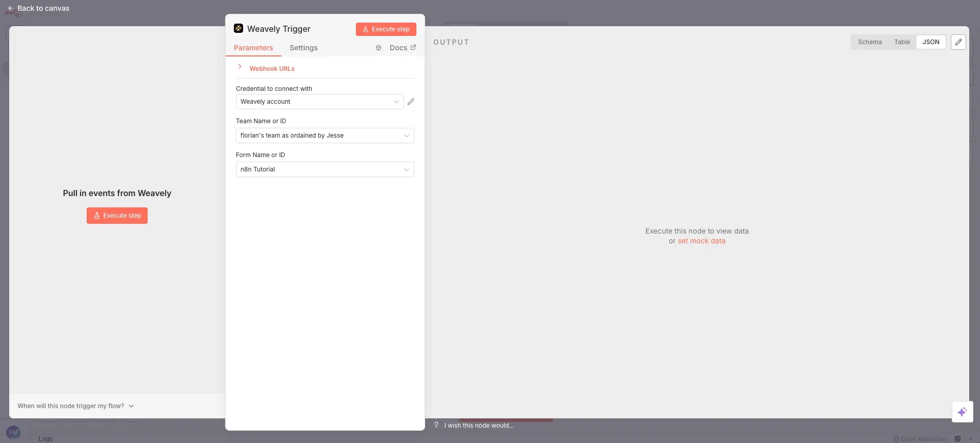Click the FM user avatar

point(13,433)
